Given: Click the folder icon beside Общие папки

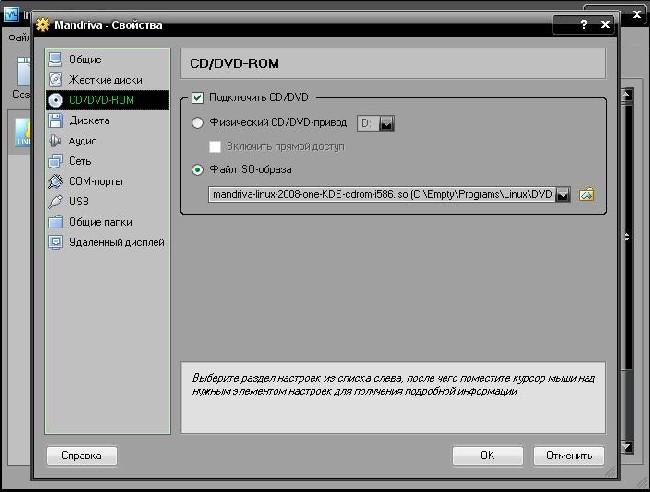Looking at the screenshot, I should pyautogui.click(x=56, y=222).
